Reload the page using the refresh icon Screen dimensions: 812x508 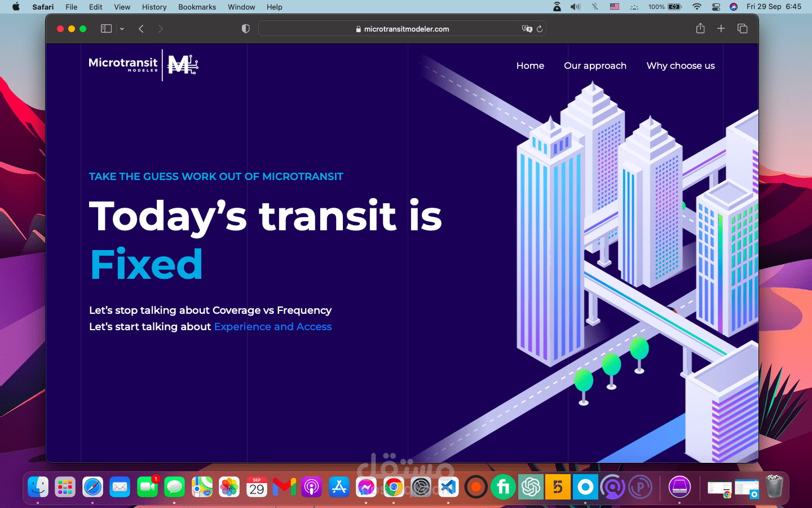point(540,28)
